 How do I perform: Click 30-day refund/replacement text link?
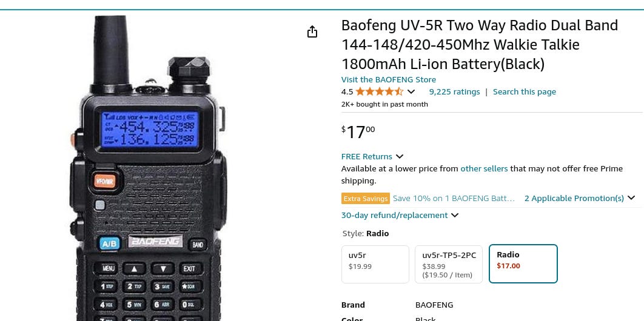pyautogui.click(x=394, y=215)
